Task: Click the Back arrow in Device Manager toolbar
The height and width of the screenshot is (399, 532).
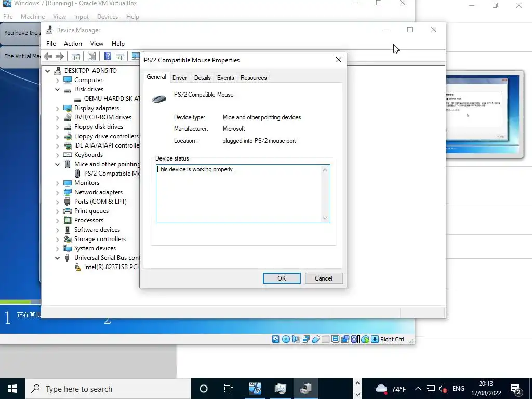Action: point(48,56)
